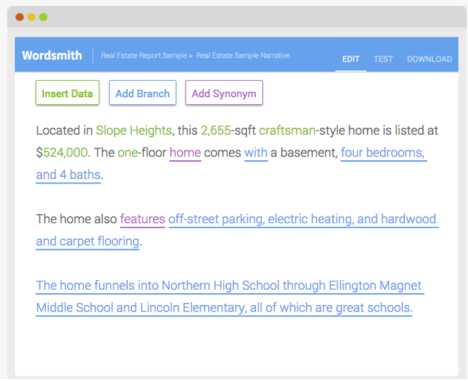Screen dimensions: 468x381
Task: Click the features synonym word
Action: (x=142, y=219)
